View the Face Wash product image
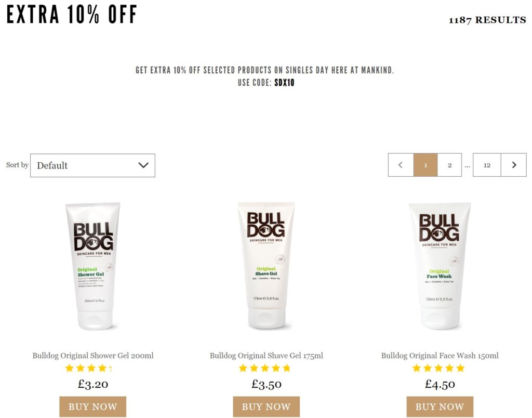The width and height of the screenshot is (532, 418). [440, 266]
